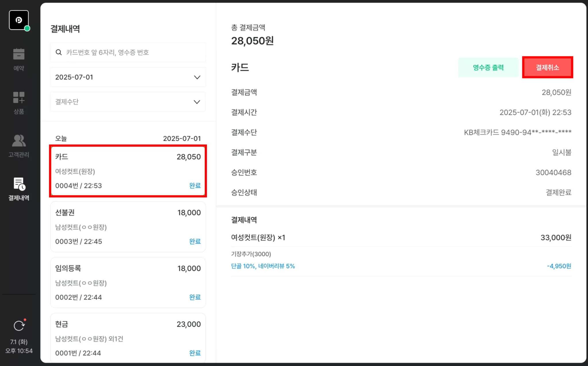Select the 선불권 18,000 payment entry

point(128,227)
